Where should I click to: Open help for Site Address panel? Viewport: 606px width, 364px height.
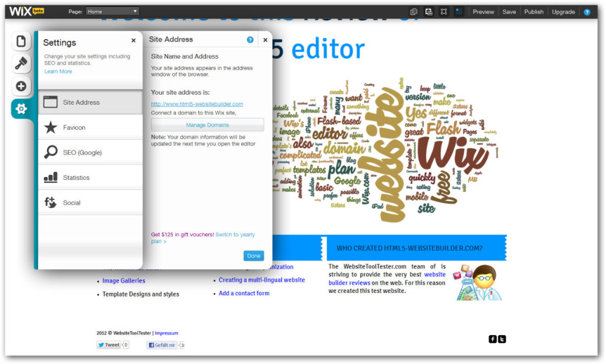[250, 40]
